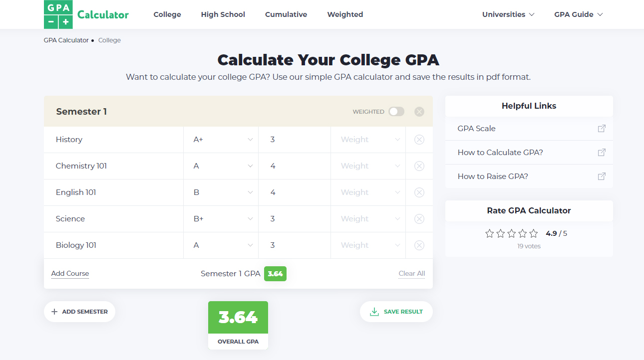Click the GPA Calculator logo icon

tap(58, 14)
